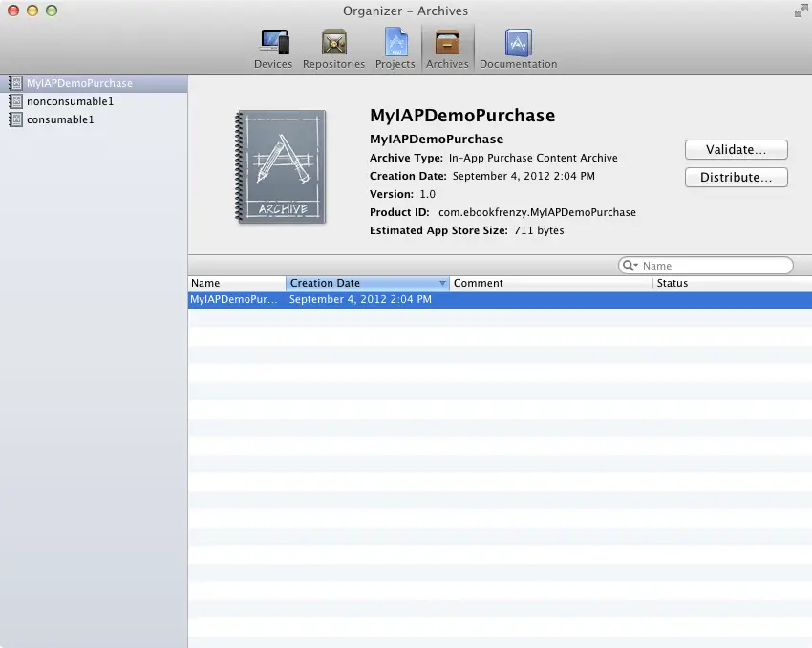The width and height of the screenshot is (812, 648).
Task: Click the Name search field
Action: 715,266
